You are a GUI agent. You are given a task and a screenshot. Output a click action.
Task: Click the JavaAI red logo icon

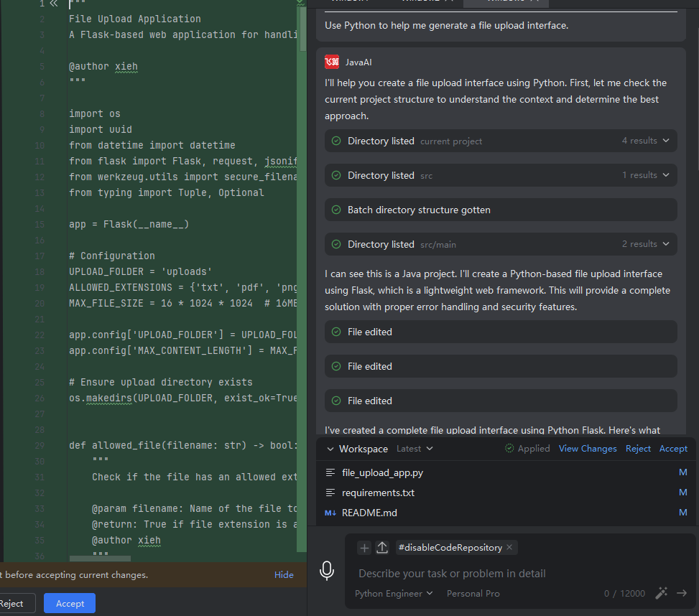(332, 62)
